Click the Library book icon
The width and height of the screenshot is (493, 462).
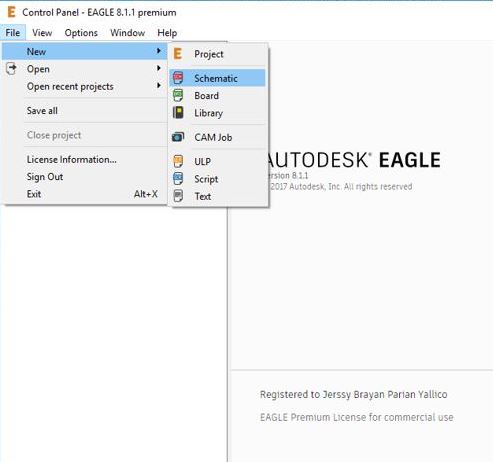[x=178, y=113]
